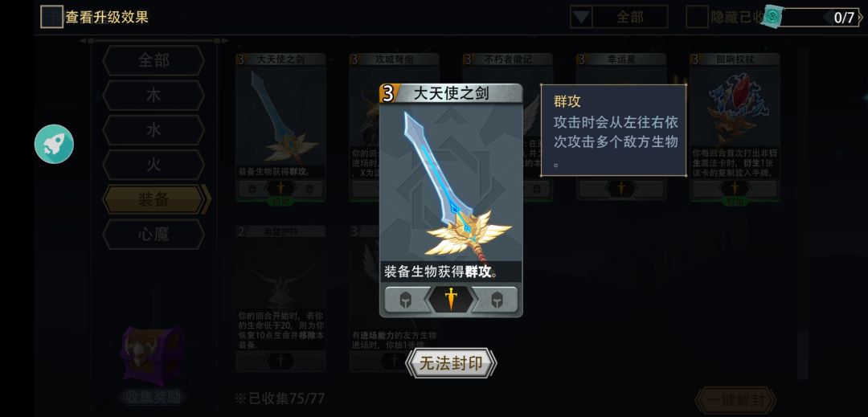Switch to the 火 category tab
The image size is (868, 417).
point(154,164)
